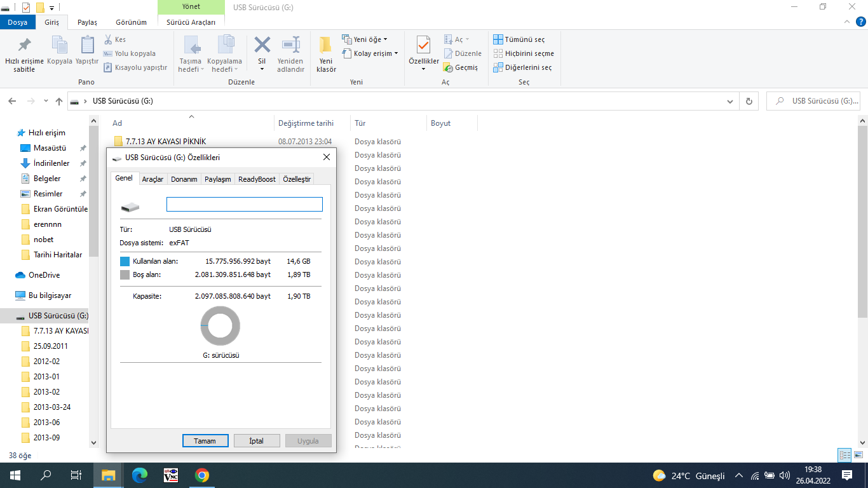
Task: Open the Yeni öğe dropdown
Action: (x=364, y=39)
